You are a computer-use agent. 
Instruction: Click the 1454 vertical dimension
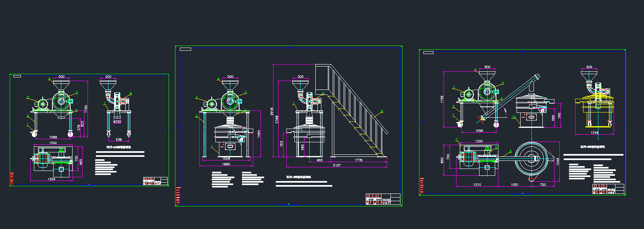[259, 133]
